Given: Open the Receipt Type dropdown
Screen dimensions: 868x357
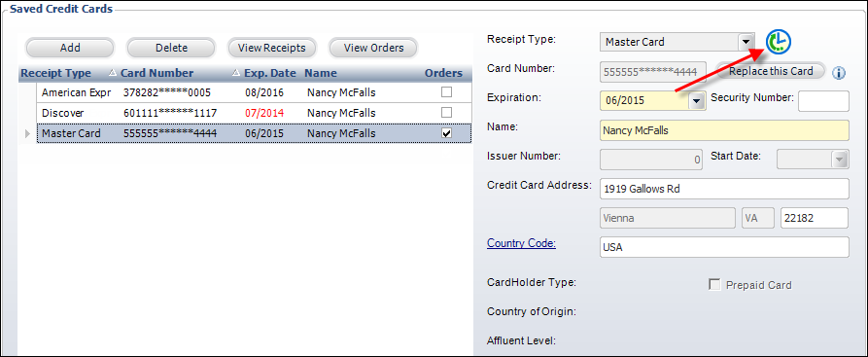Looking at the screenshot, I should (x=746, y=42).
